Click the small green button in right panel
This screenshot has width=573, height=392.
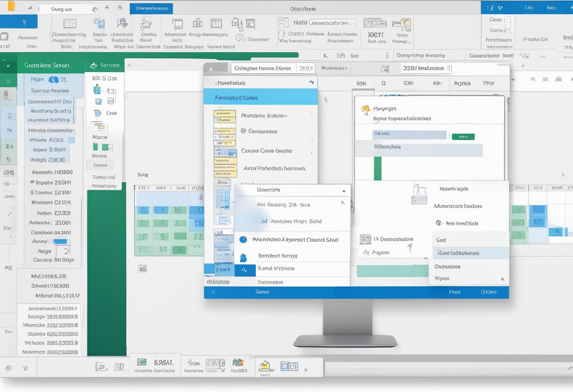pos(463,137)
